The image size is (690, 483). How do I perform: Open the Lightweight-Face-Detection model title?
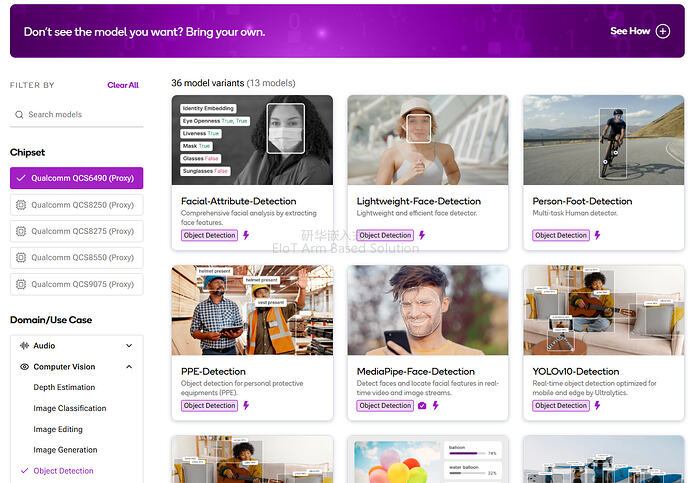pyautogui.click(x=418, y=201)
